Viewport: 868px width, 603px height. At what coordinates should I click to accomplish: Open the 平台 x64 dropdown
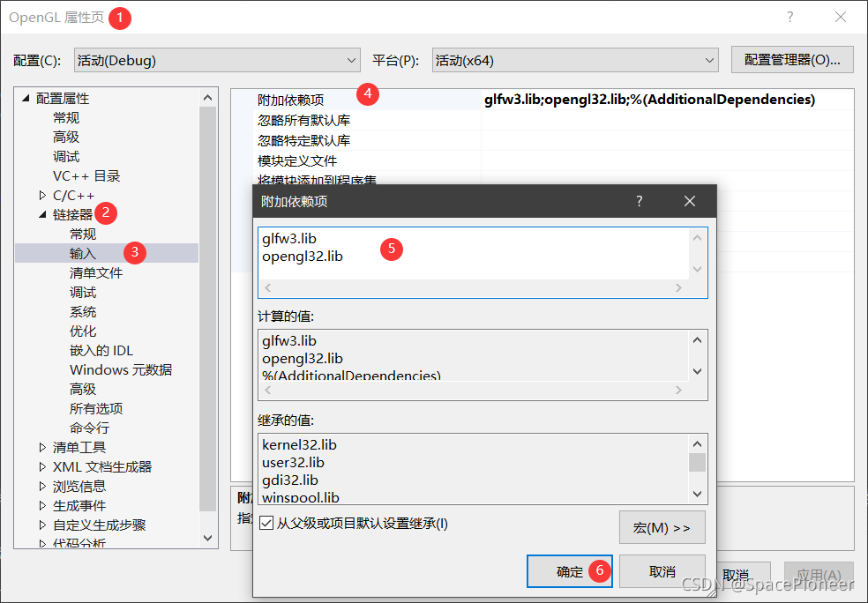[x=575, y=60]
